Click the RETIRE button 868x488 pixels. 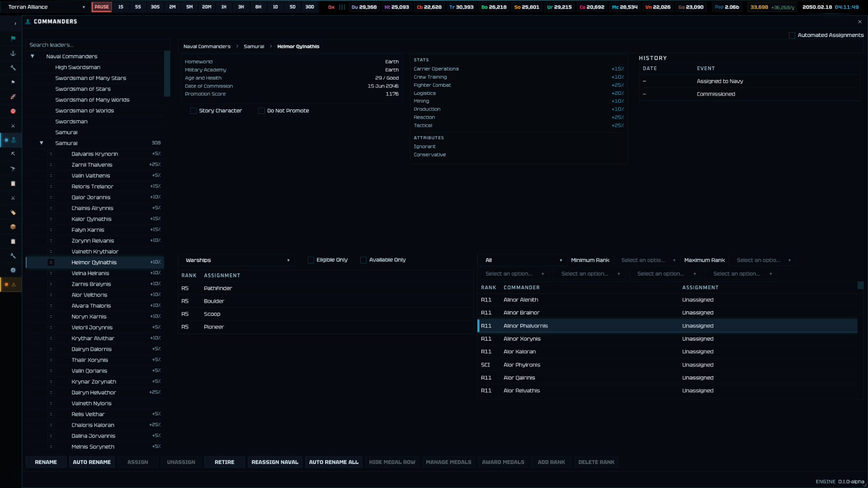(224, 462)
